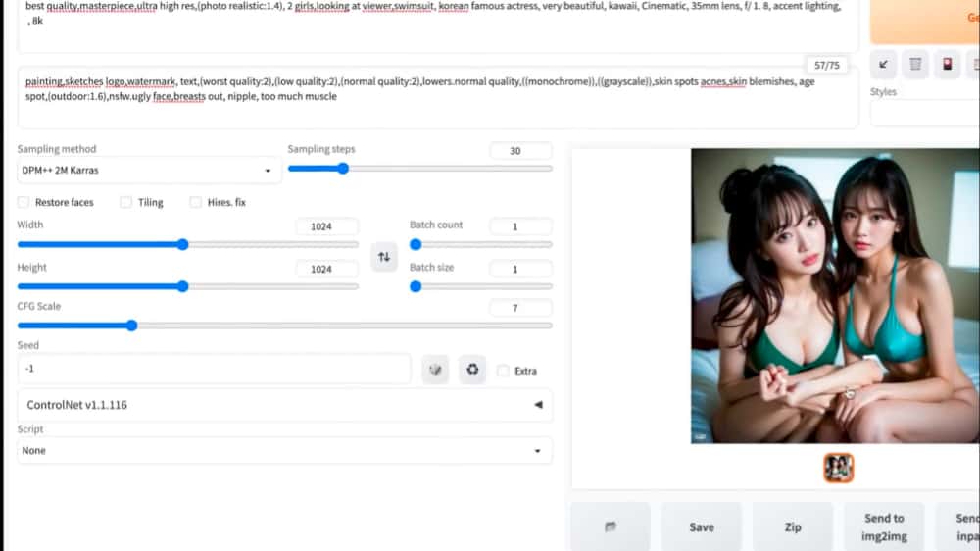Image resolution: width=980 pixels, height=551 pixels.
Task: Tick the Extra seed checkbox
Action: (503, 371)
